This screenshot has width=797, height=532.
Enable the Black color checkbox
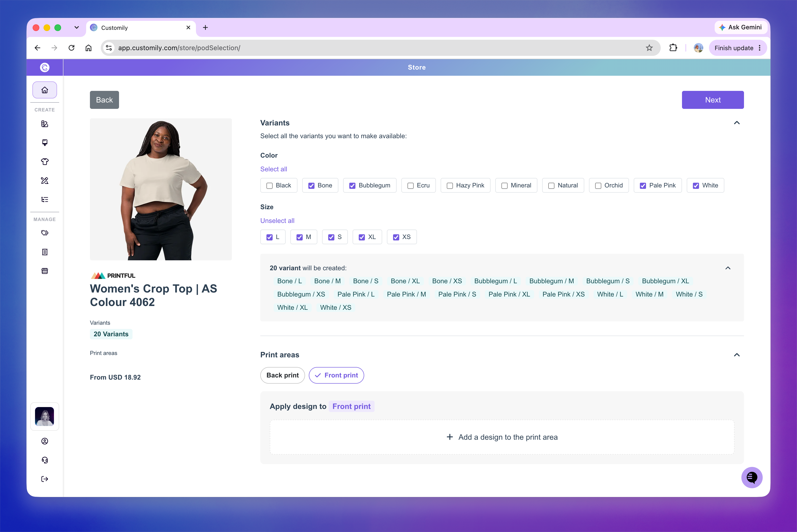(269, 186)
